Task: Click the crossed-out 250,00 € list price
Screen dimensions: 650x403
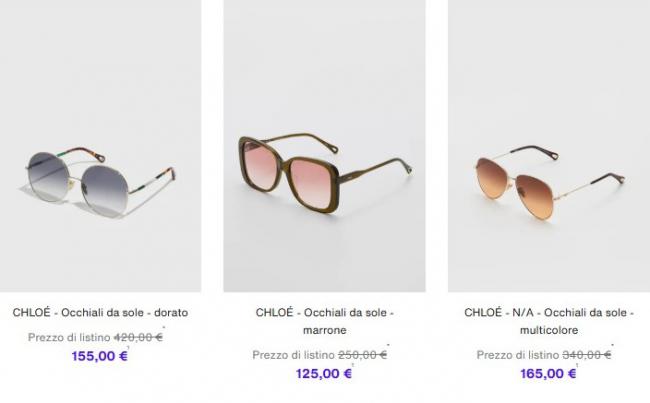Action: [362, 355]
